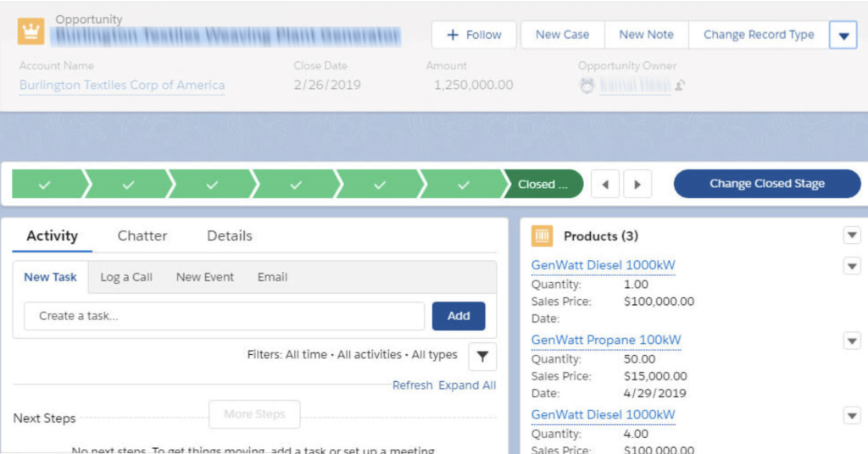Click the Products (3) header link
868x454 pixels.
[x=601, y=236]
